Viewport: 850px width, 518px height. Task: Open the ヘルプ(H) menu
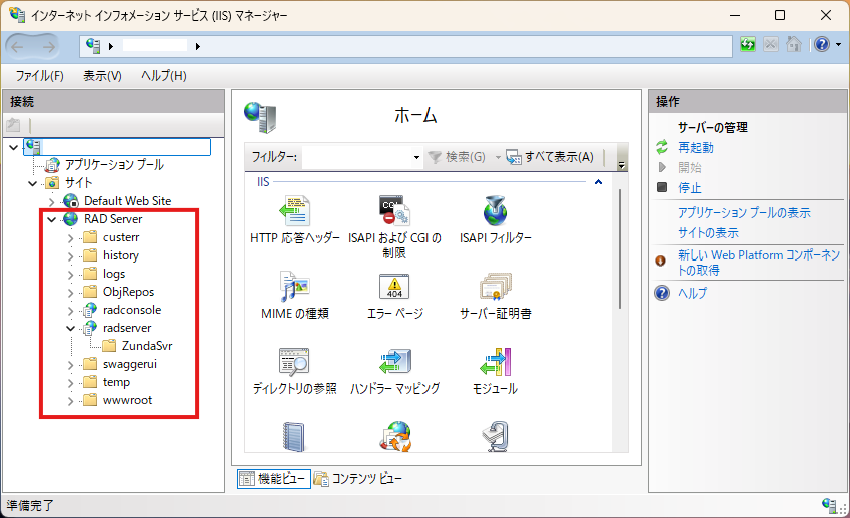164,75
